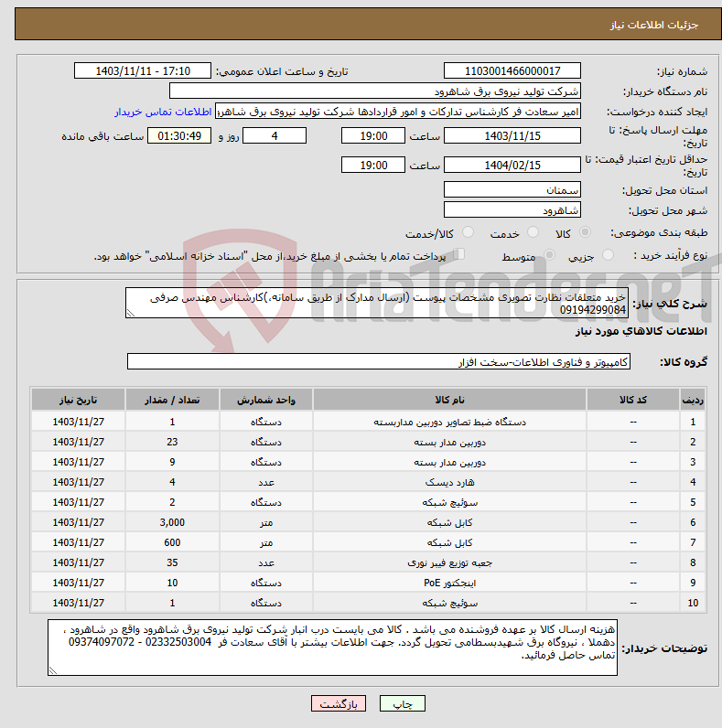Click the response deadline date 1403/11/15
This screenshot has width=722, height=728.
(512, 136)
